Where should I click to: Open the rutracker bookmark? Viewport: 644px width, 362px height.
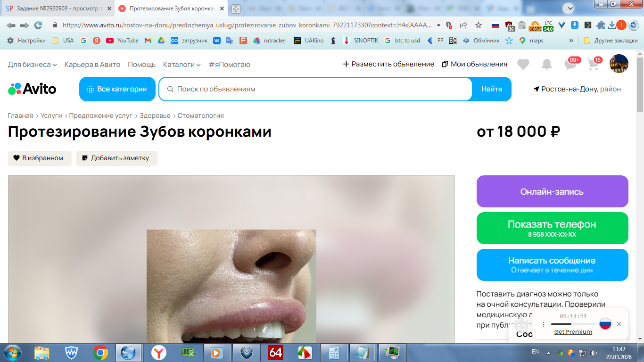[270, 41]
